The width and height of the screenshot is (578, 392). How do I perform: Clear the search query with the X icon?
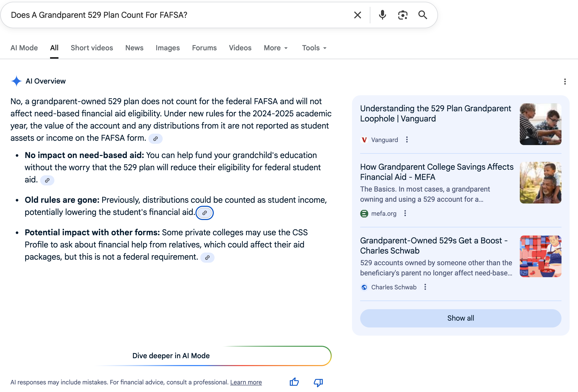coord(357,15)
